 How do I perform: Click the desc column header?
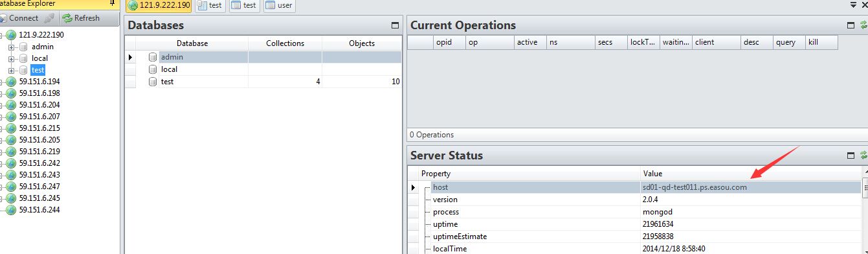[x=757, y=42]
